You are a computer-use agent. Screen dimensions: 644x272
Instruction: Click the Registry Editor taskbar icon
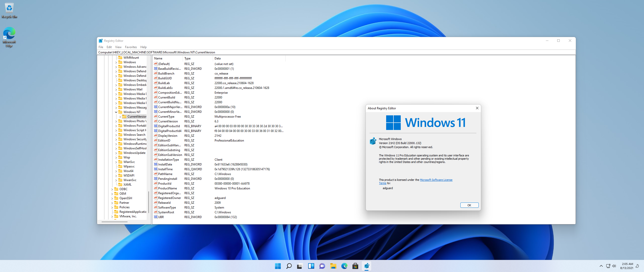(367, 266)
